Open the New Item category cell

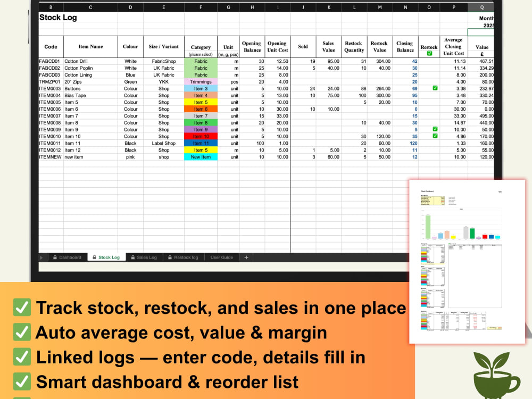201,157
